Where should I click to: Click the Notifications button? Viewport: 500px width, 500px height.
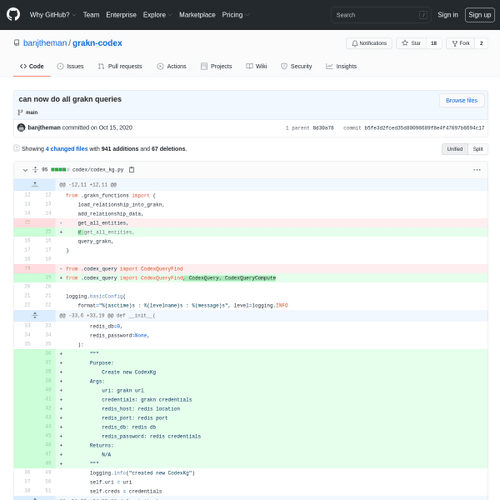point(369,43)
